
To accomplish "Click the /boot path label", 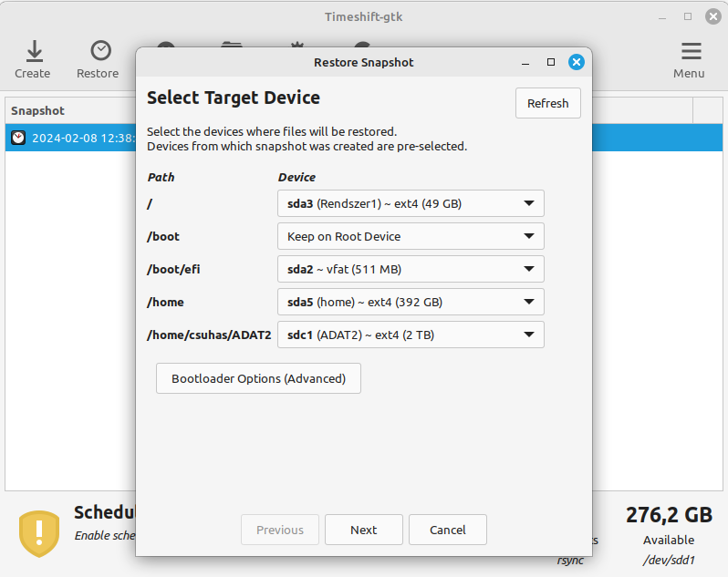I will [163, 236].
